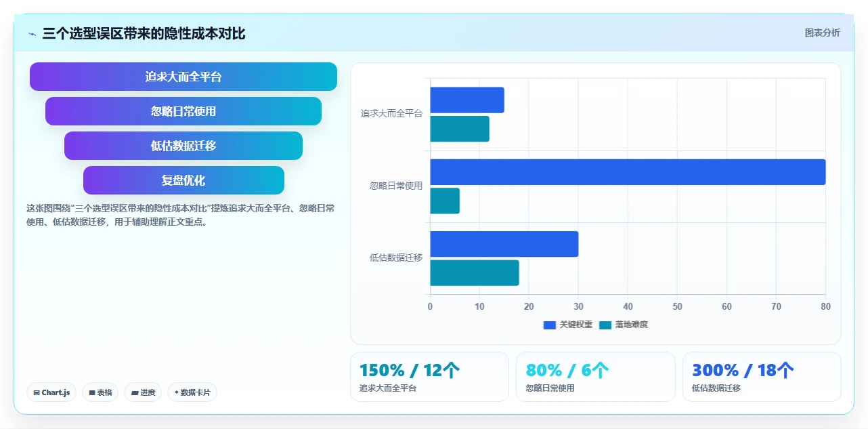Click the 数据卡片 tag chip
This screenshot has width=868, height=429.
(192, 392)
